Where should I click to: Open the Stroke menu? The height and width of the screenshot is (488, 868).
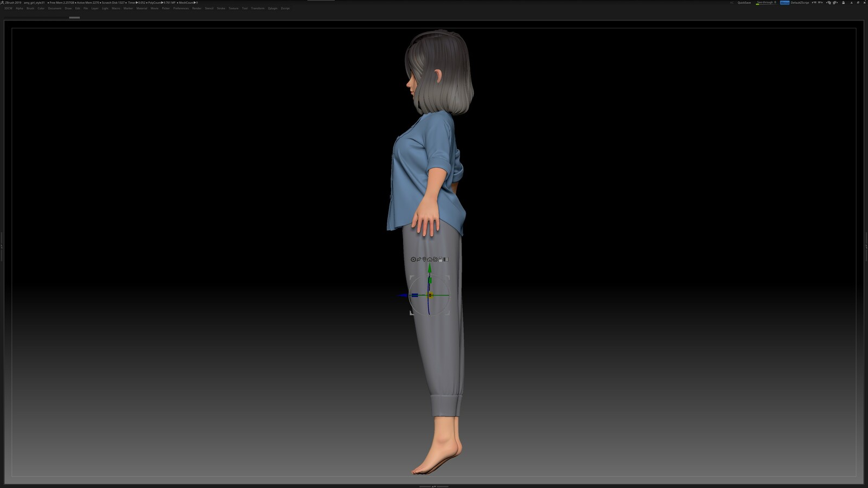tap(221, 8)
